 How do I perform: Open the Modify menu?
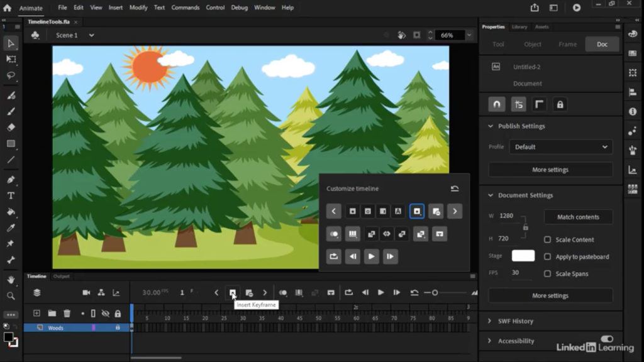click(x=138, y=8)
